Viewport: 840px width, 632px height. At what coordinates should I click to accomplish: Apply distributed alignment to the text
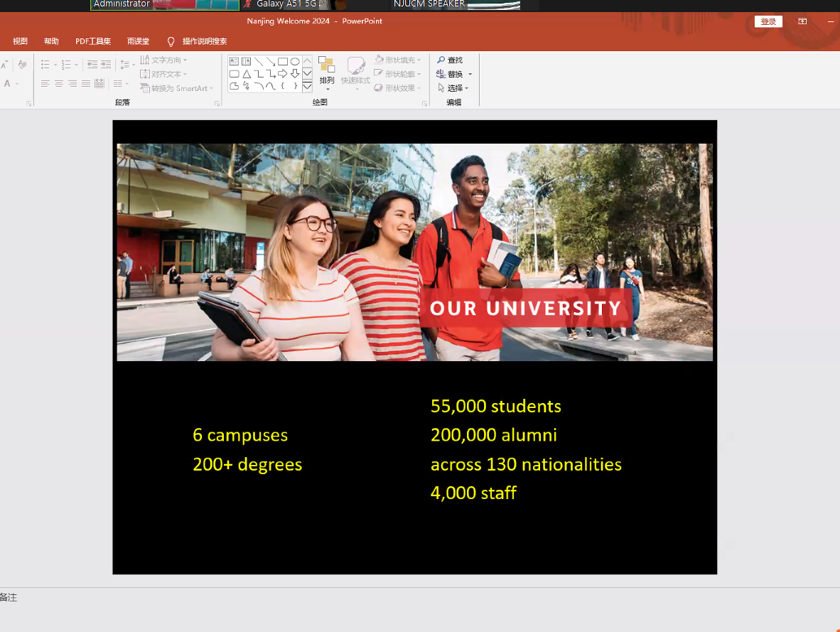[99, 84]
